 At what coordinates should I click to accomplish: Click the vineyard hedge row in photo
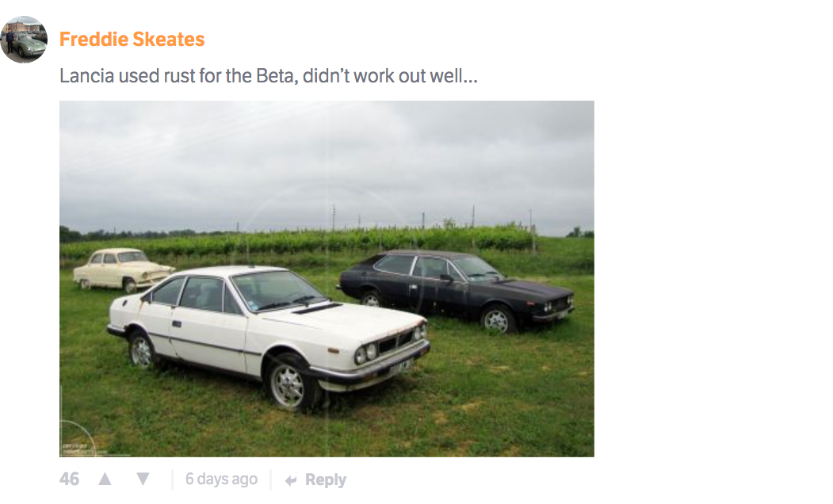[x=297, y=240]
